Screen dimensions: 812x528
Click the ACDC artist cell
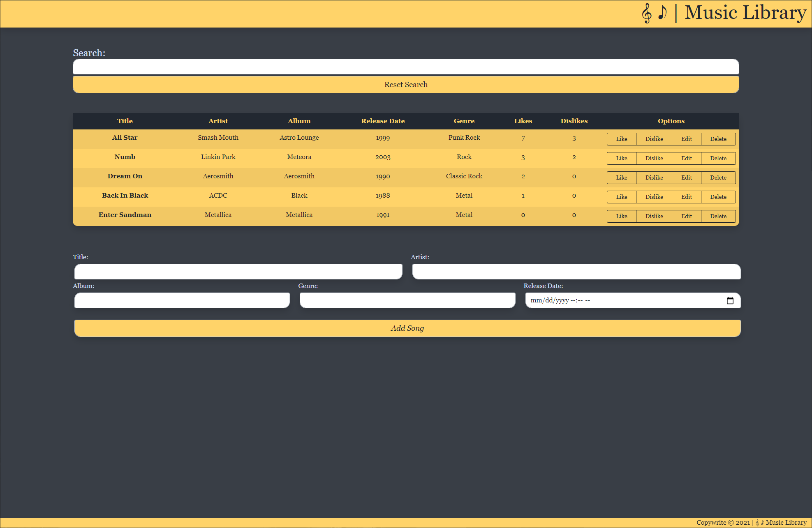(x=218, y=196)
